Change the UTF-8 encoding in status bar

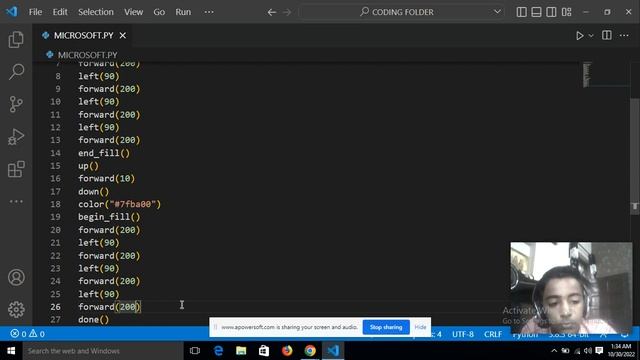pos(462,334)
